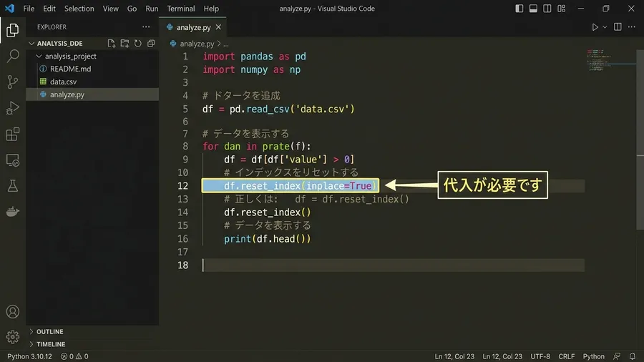Open the notifications bell
The height and width of the screenshot is (362, 644).
[633, 356]
